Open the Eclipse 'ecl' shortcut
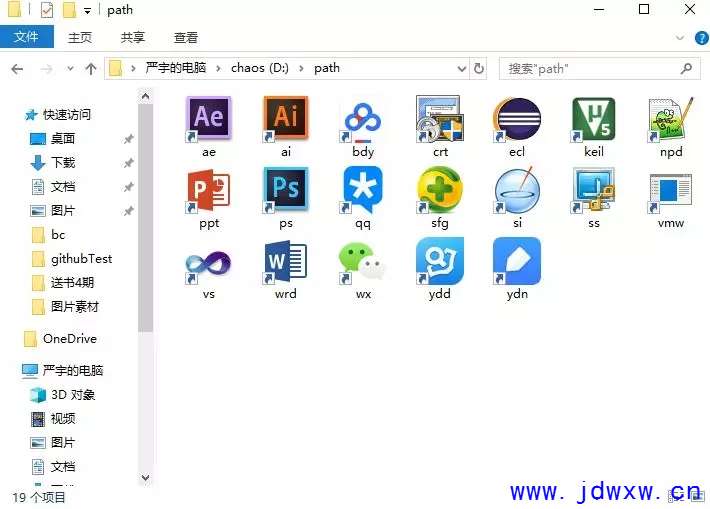The height and width of the screenshot is (509, 710). point(517,126)
